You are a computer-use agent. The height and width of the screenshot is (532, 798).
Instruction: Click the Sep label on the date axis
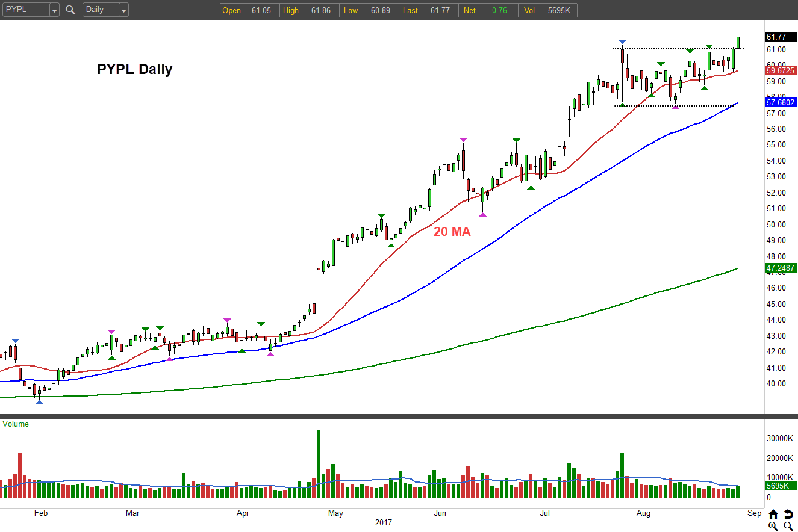754,513
